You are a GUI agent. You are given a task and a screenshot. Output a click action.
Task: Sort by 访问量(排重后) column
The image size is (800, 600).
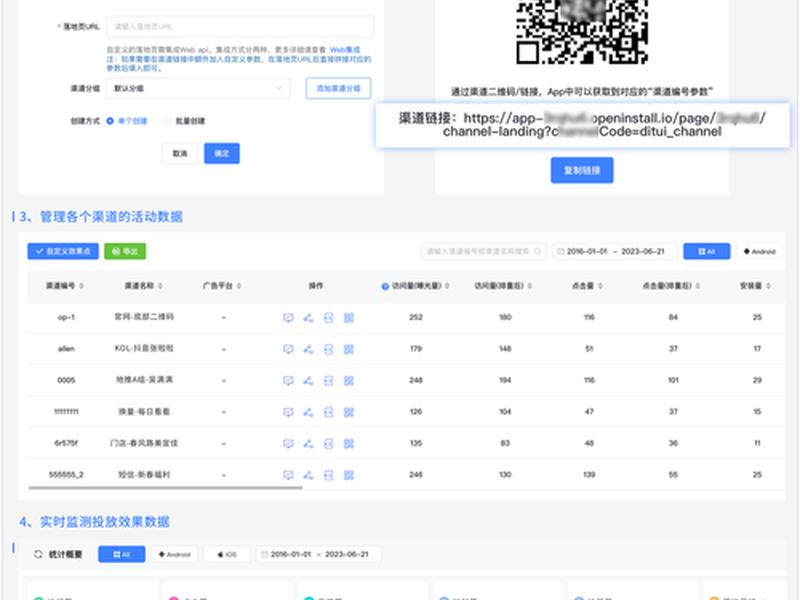pyautogui.click(x=530, y=286)
